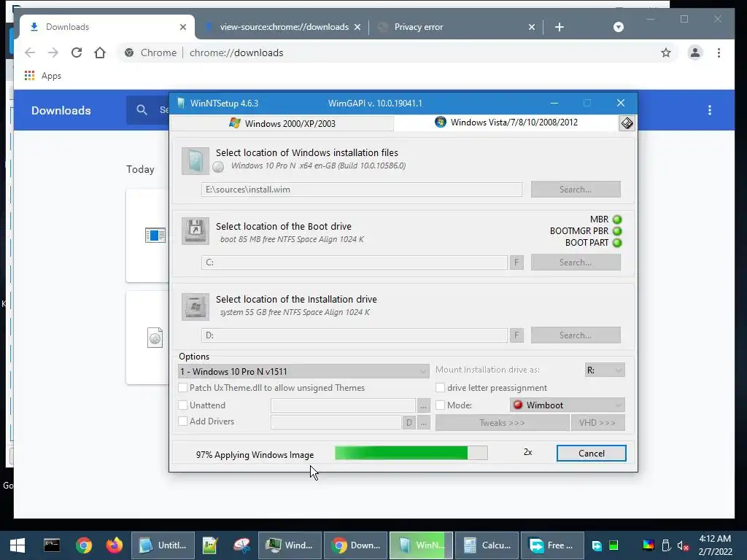Bookmark this page with the star icon
The height and width of the screenshot is (560, 747).
[x=665, y=52]
